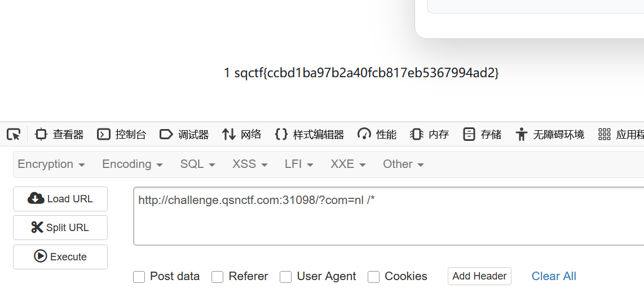Activate the element picker arrow icon
Viewport: 644px width, 306px height.
pyautogui.click(x=14, y=134)
